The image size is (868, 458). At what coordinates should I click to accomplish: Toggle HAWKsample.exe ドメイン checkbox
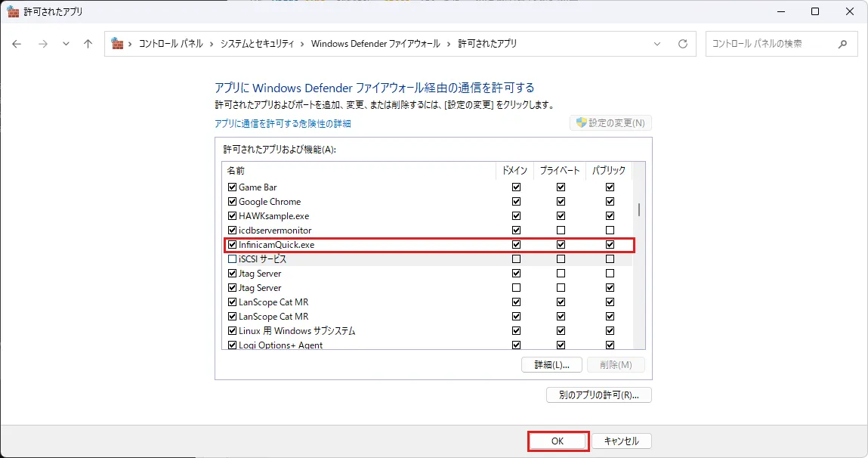click(x=517, y=216)
